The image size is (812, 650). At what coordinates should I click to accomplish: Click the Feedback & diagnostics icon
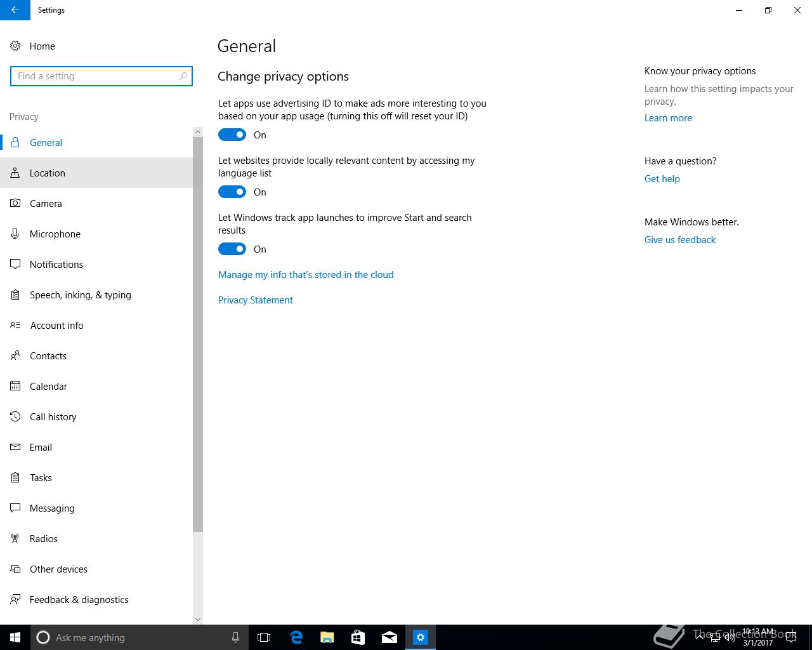(x=15, y=599)
